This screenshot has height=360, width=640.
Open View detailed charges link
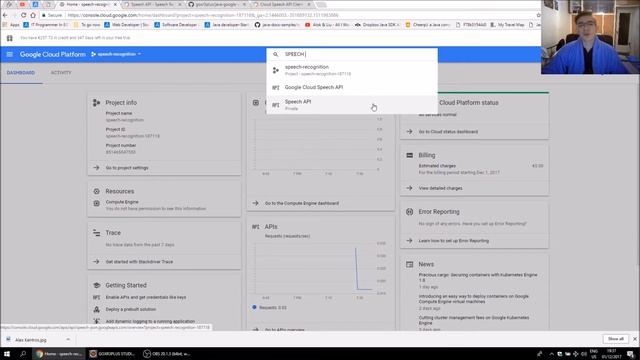(440, 188)
